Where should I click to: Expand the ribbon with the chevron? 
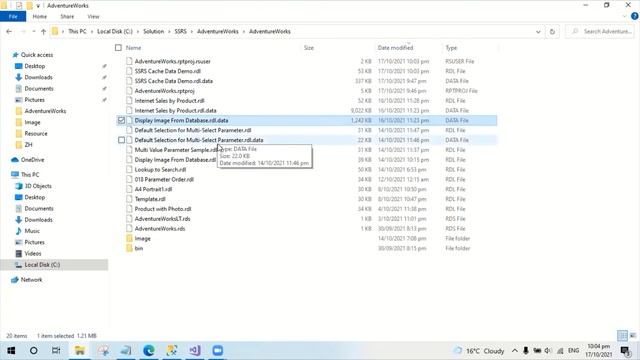point(624,16)
